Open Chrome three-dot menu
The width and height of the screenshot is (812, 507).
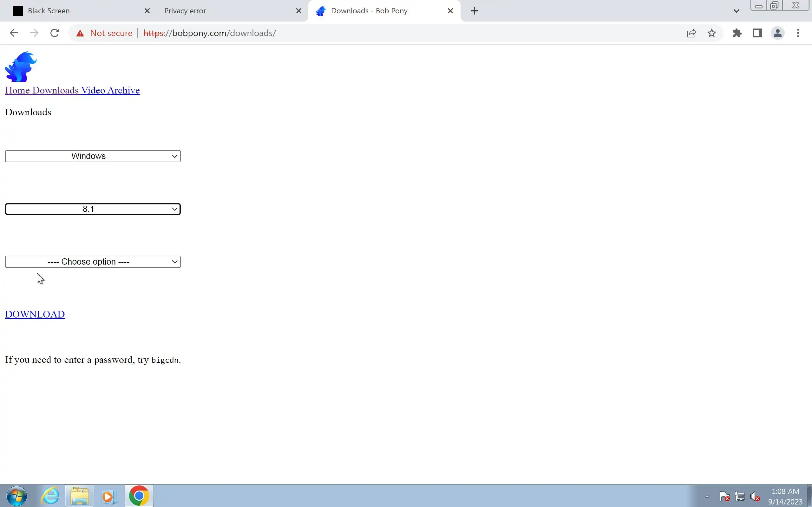[798, 33]
